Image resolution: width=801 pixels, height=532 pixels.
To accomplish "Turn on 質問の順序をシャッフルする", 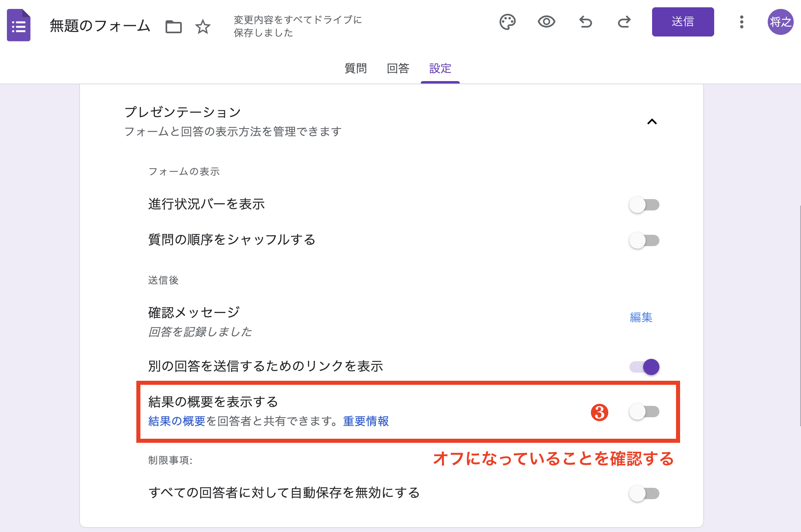I will coord(644,240).
